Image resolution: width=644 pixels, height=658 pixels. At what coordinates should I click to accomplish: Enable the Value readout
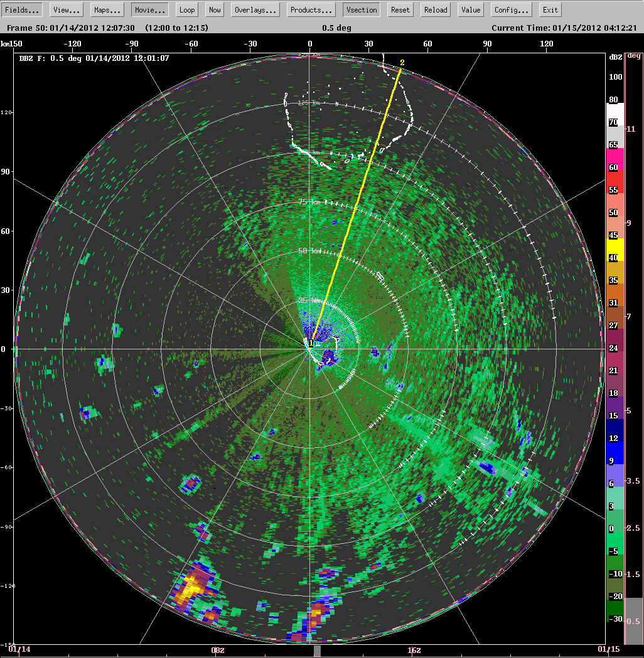pos(470,9)
